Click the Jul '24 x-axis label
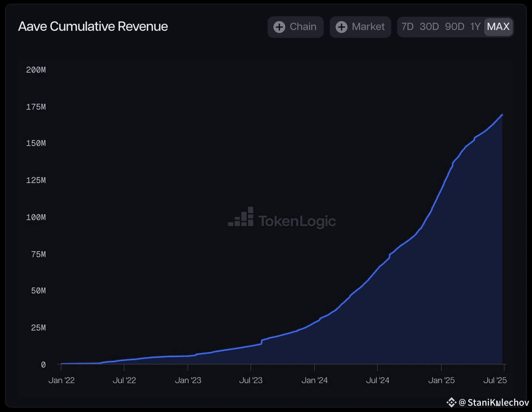The height and width of the screenshot is (412, 532). click(378, 380)
